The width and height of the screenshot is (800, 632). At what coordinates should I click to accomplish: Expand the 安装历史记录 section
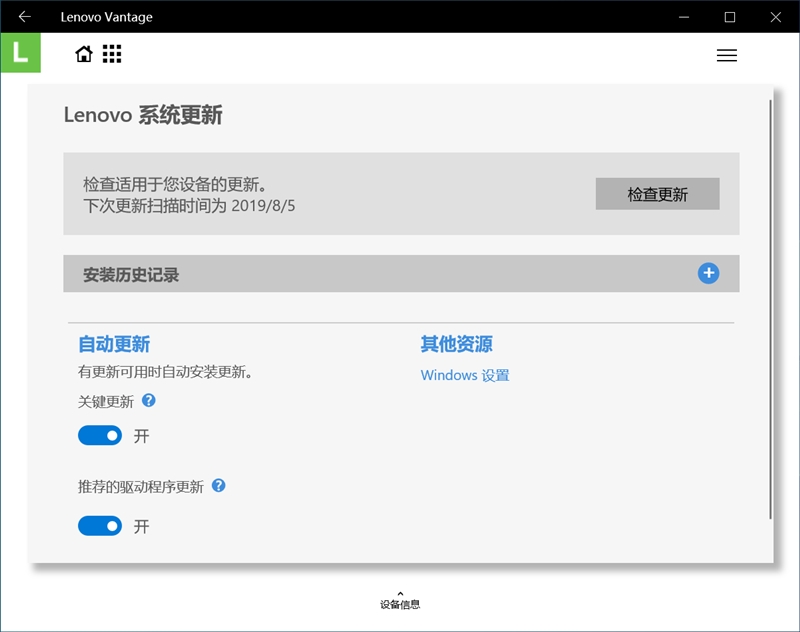[x=400, y=273]
